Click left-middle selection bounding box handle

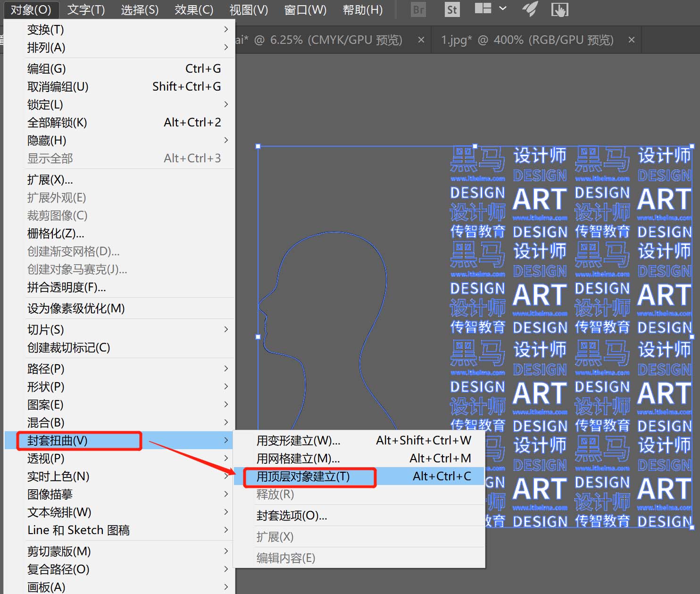(258, 337)
